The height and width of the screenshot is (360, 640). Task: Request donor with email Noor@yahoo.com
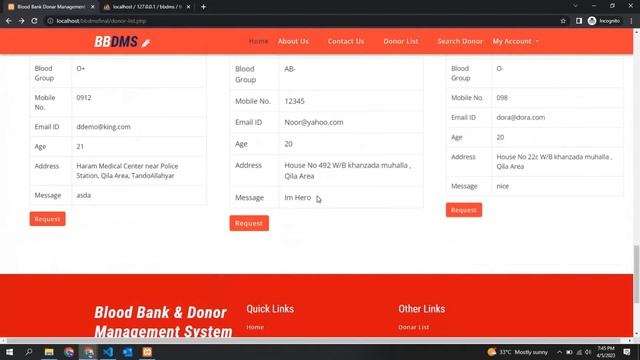click(x=249, y=223)
